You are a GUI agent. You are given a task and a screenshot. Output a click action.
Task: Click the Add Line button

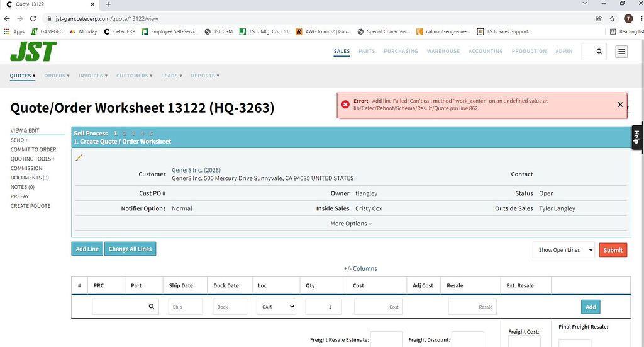click(x=87, y=249)
